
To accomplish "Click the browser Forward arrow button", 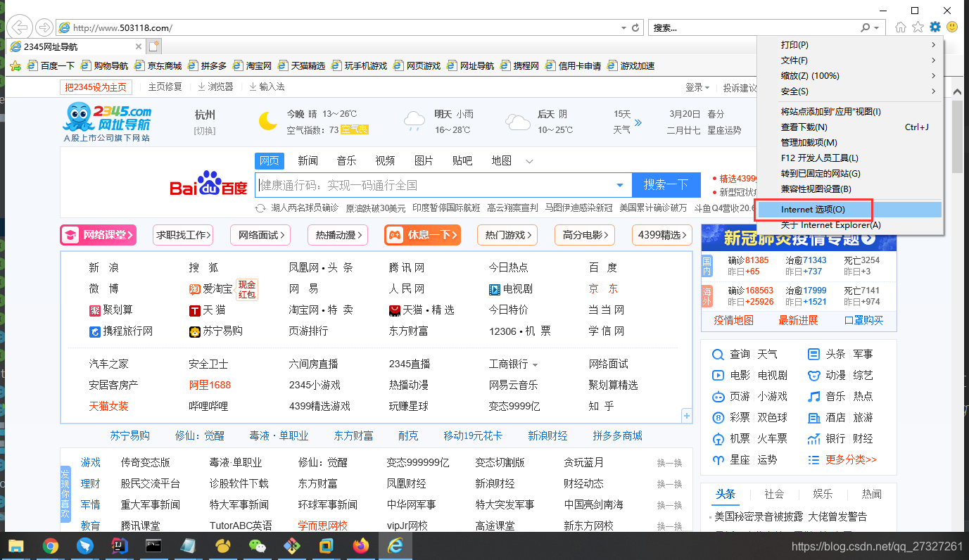I will pyautogui.click(x=44, y=27).
